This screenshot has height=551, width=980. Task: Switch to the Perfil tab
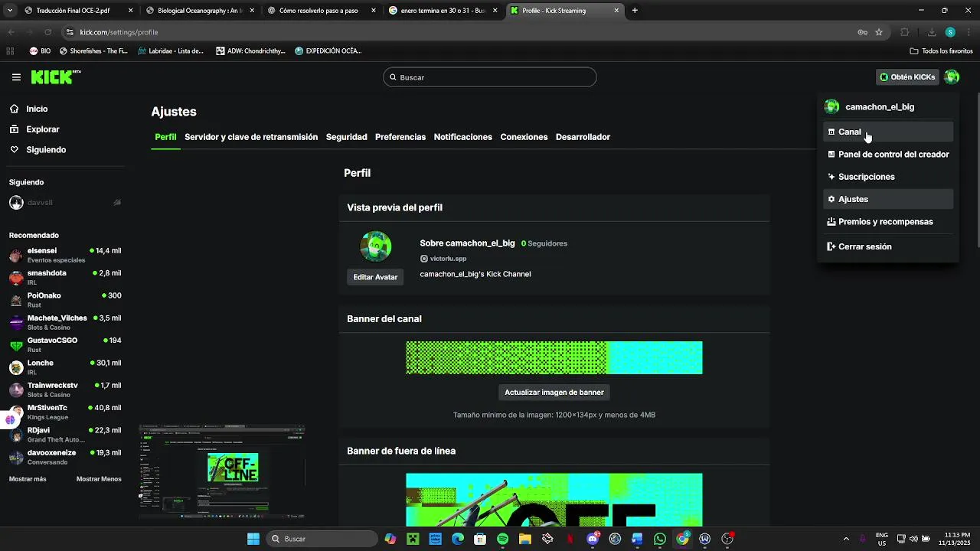click(x=165, y=137)
